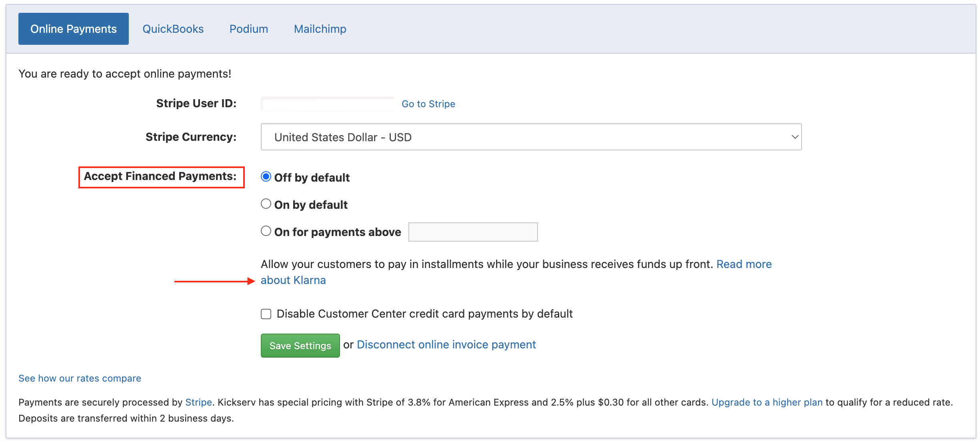Click the Go to Stripe link
Screen dimensions: 980x444
pos(428,104)
